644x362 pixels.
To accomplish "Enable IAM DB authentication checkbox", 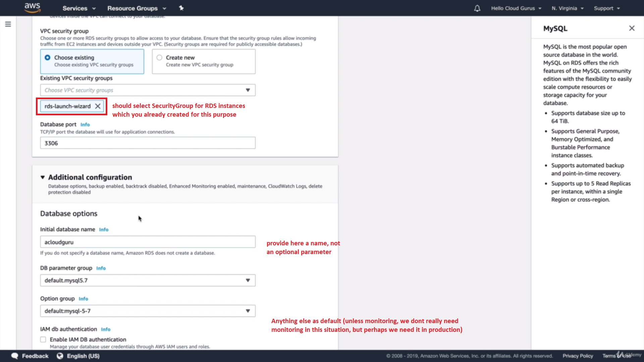I will 43,340.
